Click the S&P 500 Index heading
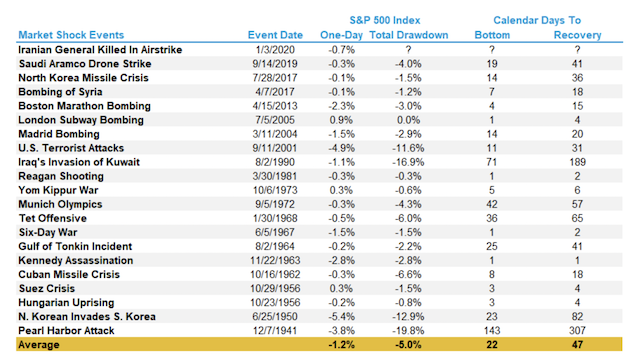Viewport: 640px width, 363px height. (384, 20)
